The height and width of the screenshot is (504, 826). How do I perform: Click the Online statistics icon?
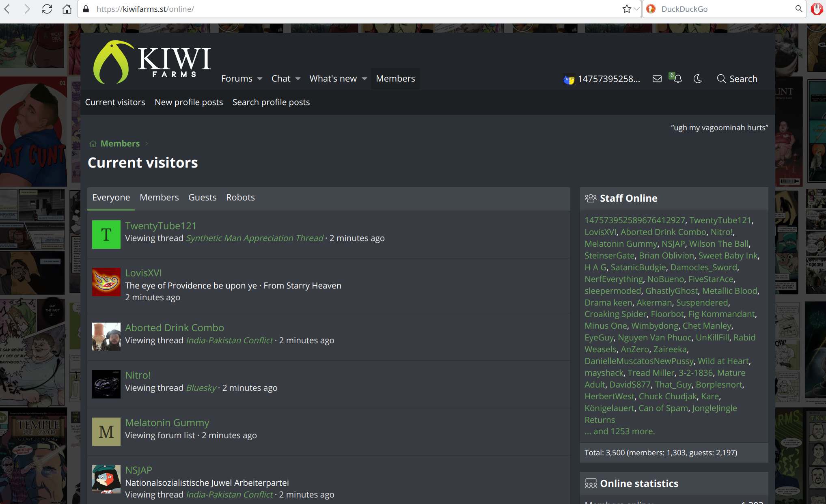click(591, 484)
